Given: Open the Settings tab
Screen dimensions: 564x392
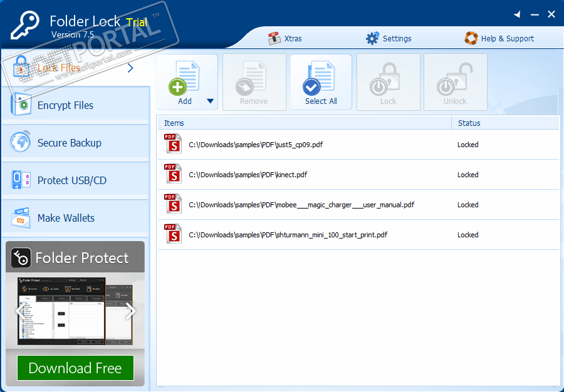Looking at the screenshot, I should 389,38.
